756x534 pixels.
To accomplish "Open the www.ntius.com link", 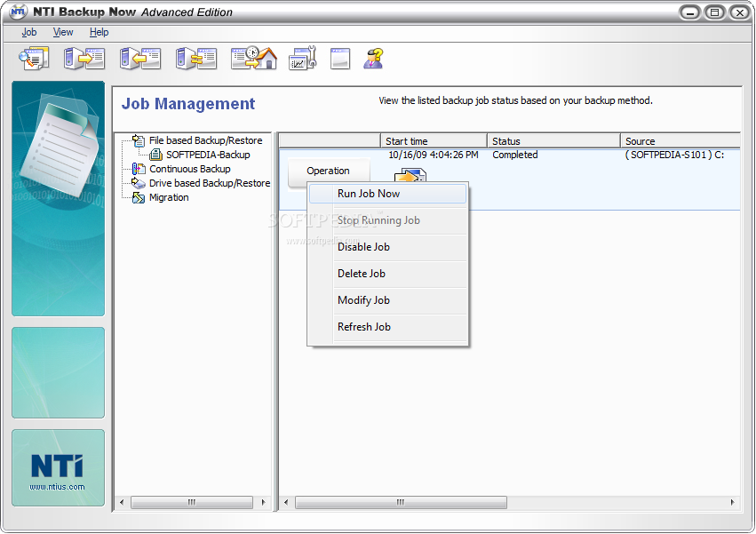I will point(58,487).
